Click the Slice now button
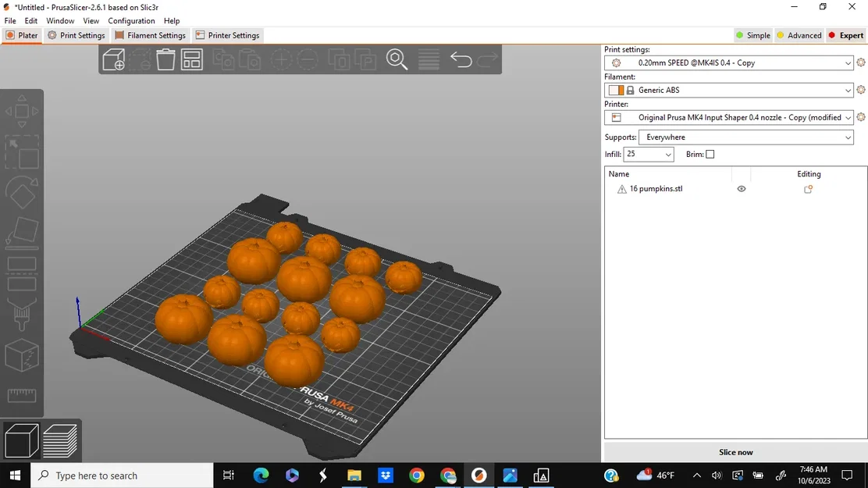 pos(736,452)
